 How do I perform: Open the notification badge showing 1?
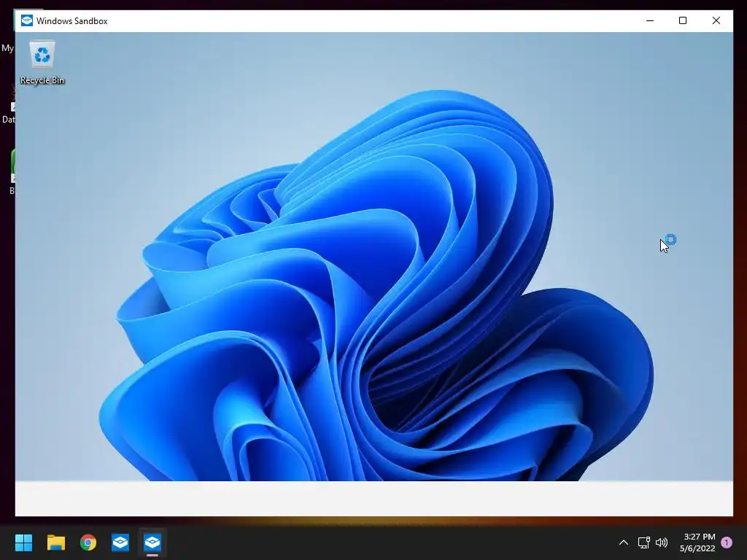tap(727, 542)
